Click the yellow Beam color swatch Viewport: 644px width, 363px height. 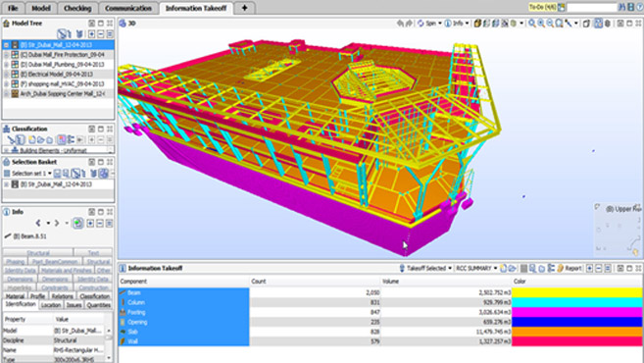coord(576,292)
